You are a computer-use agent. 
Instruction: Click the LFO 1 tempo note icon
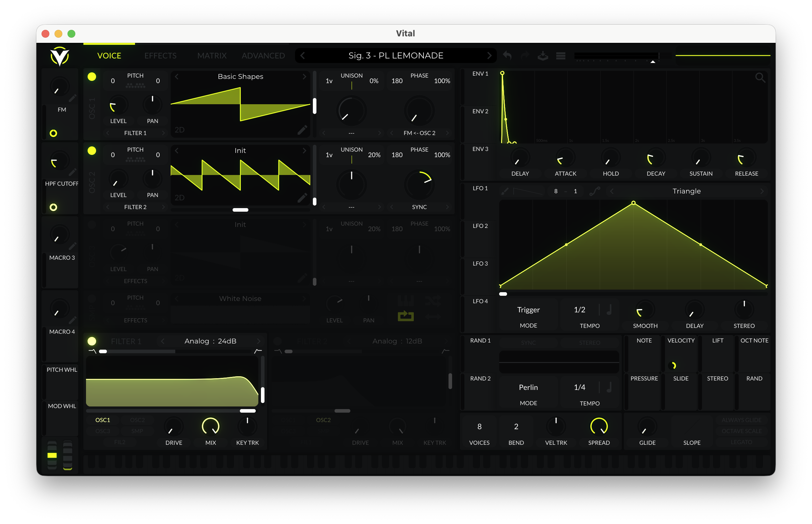coord(609,310)
